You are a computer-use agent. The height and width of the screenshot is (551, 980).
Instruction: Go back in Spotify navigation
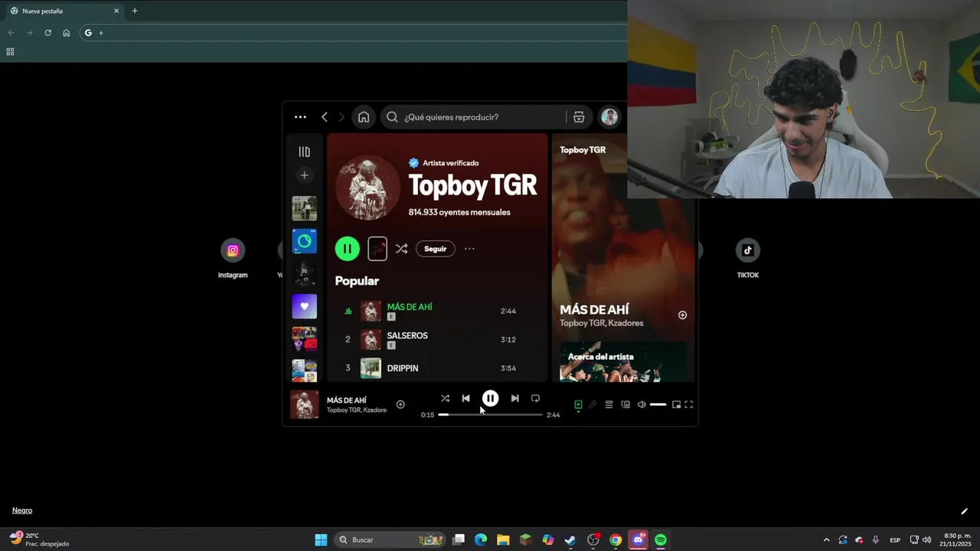325,117
